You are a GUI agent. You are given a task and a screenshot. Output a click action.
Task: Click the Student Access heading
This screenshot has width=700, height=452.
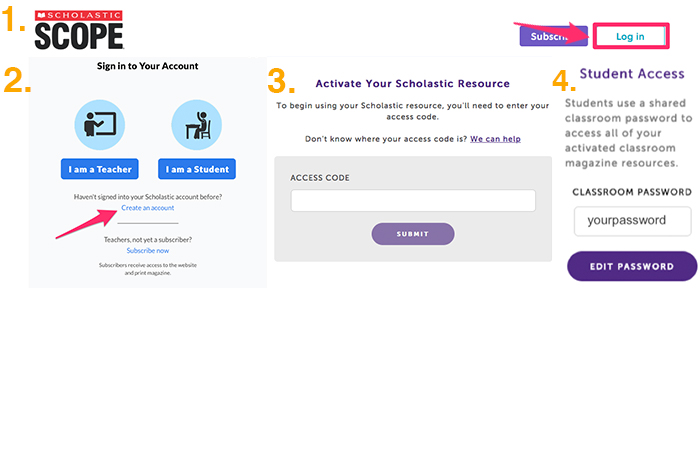pos(632,74)
